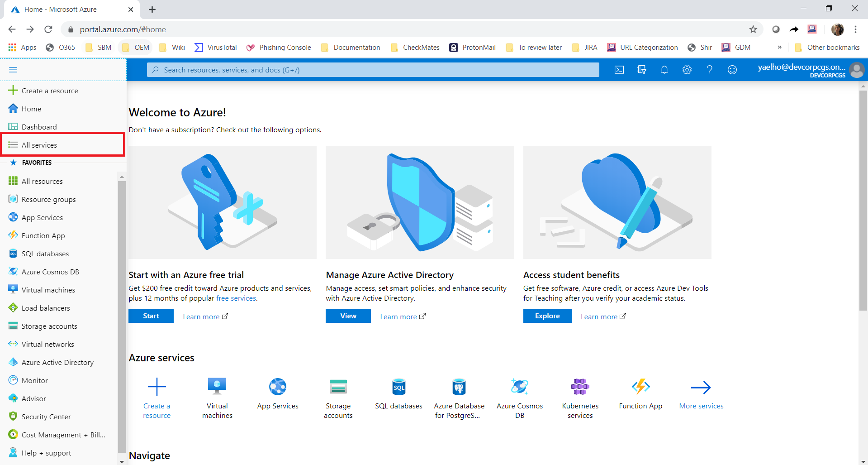The height and width of the screenshot is (465, 868).
Task: Open Kubernetes services tile
Action: (x=580, y=398)
